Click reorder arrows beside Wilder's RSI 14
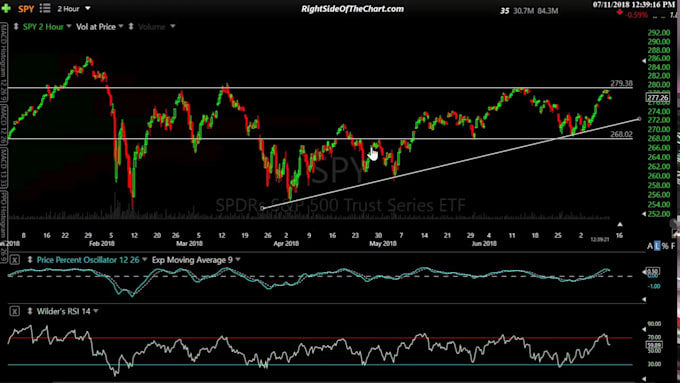Image resolution: width=680 pixels, height=383 pixels. (29, 311)
